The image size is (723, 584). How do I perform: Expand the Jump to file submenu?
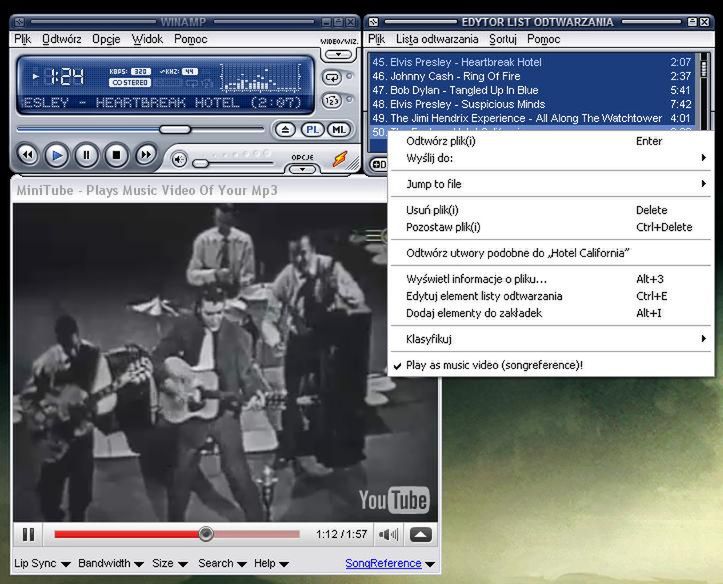(550, 184)
